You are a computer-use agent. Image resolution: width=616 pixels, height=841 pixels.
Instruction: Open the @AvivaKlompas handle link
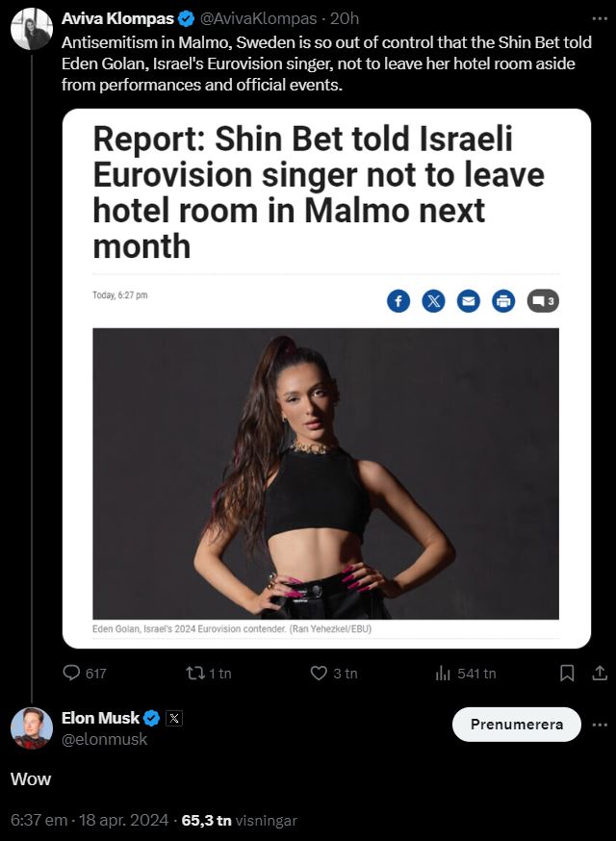pos(258,19)
